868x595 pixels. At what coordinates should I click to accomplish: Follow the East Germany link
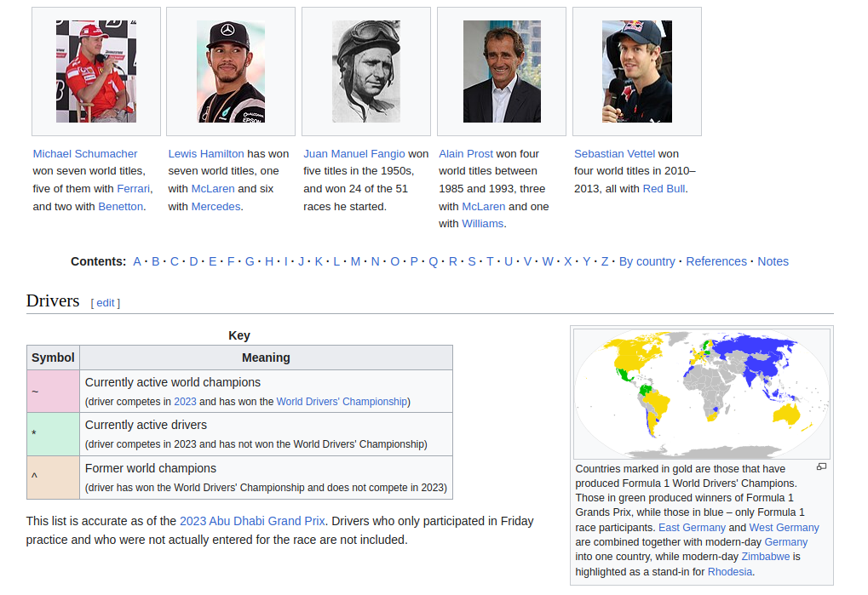(692, 527)
